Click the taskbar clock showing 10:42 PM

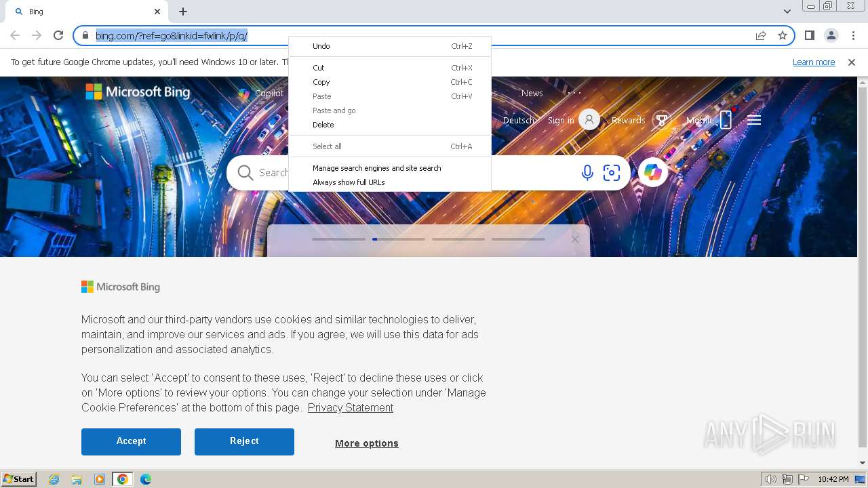(833, 479)
